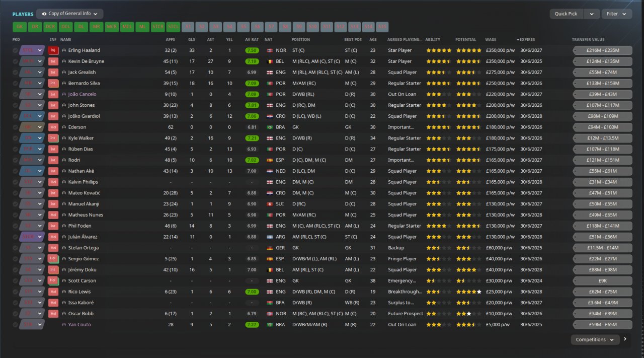This screenshot has height=358, width=644.
Task: Click the Int status icon beside Rodri
Action: click(x=53, y=160)
